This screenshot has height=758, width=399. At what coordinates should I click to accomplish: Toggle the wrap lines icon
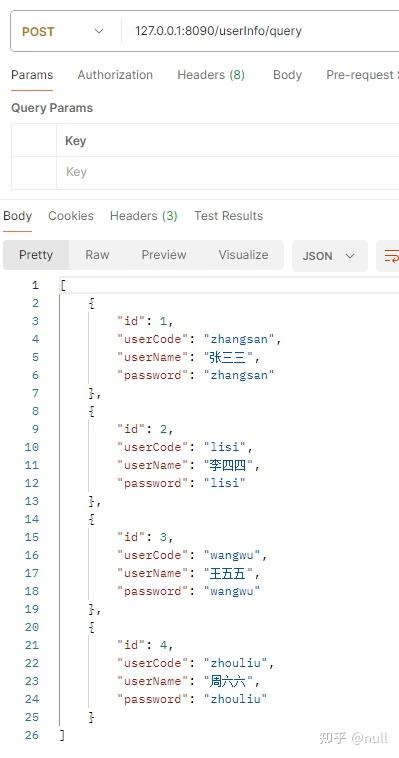[391, 256]
